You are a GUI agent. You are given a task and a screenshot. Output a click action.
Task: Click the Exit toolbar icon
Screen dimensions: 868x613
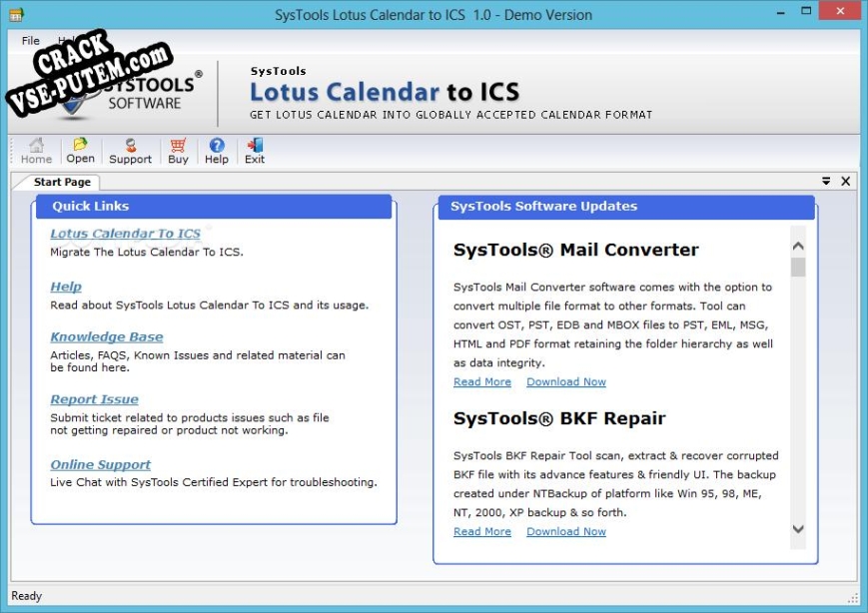(x=255, y=151)
